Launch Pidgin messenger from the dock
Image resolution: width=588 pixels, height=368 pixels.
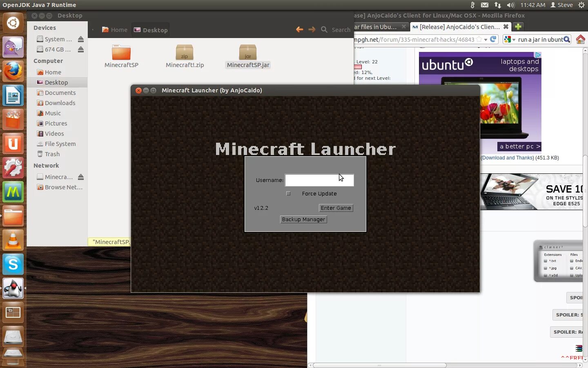(13, 47)
